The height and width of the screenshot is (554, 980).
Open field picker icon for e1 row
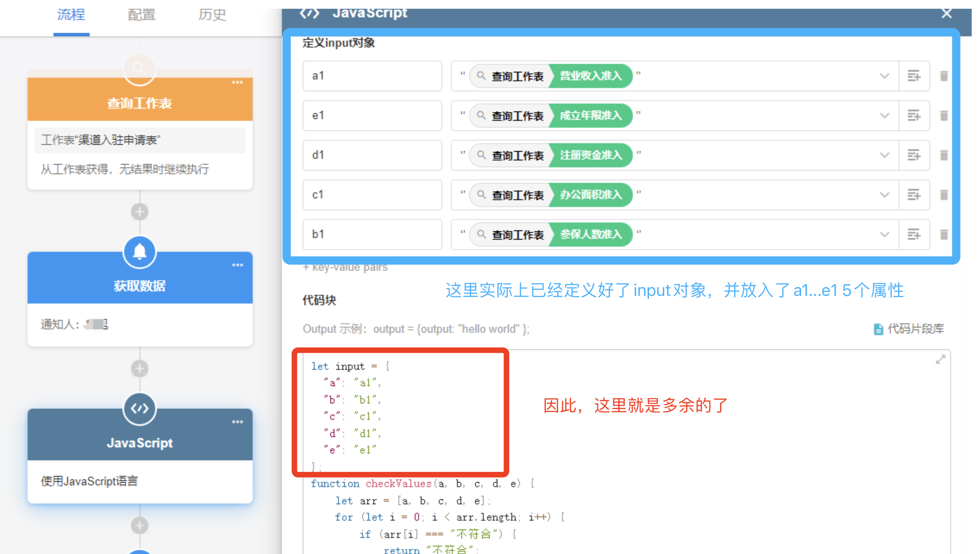(x=914, y=116)
